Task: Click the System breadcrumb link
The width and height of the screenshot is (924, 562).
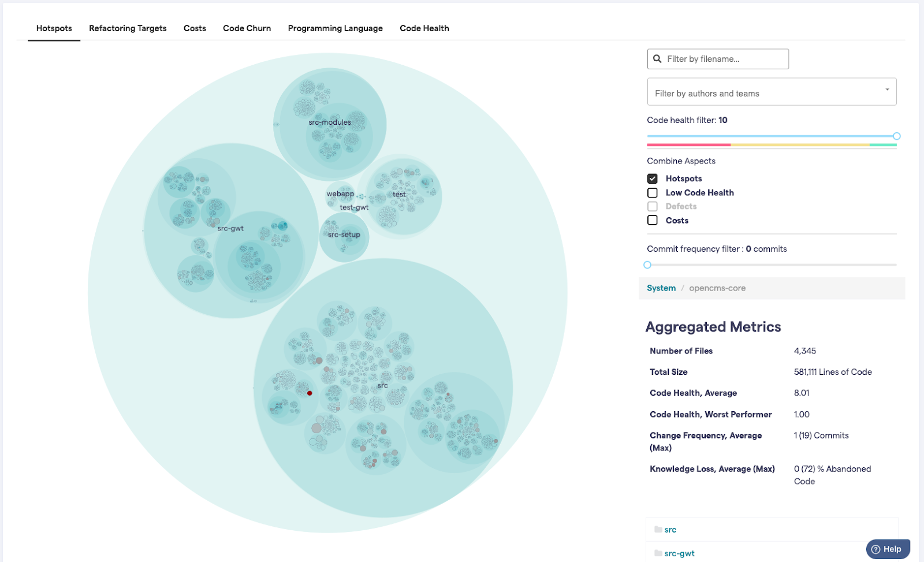Action: pos(661,288)
